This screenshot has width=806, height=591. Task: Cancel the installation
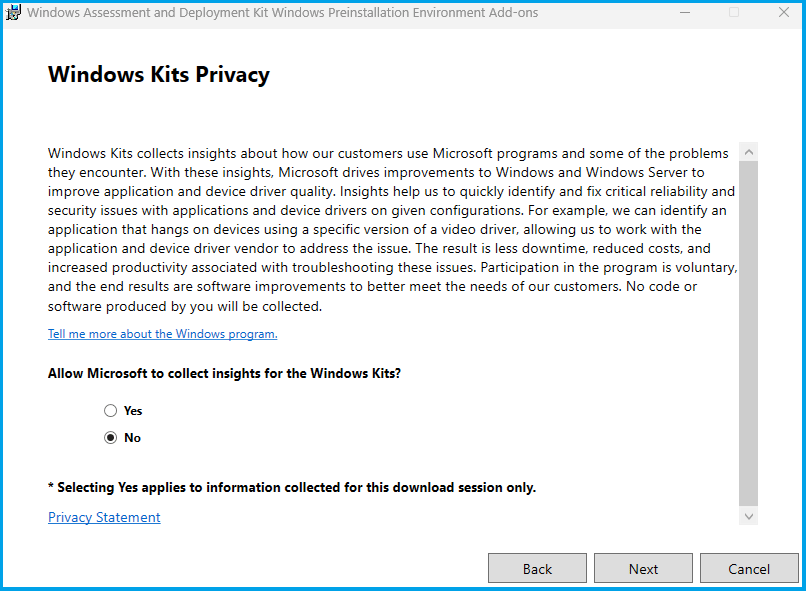click(x=749, y=568)
